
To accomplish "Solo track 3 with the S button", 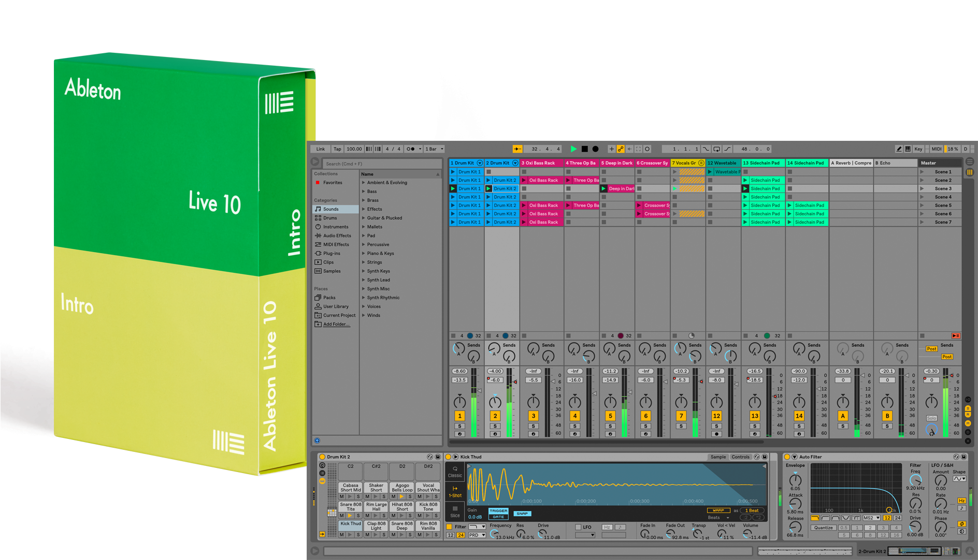I will 533,426.
